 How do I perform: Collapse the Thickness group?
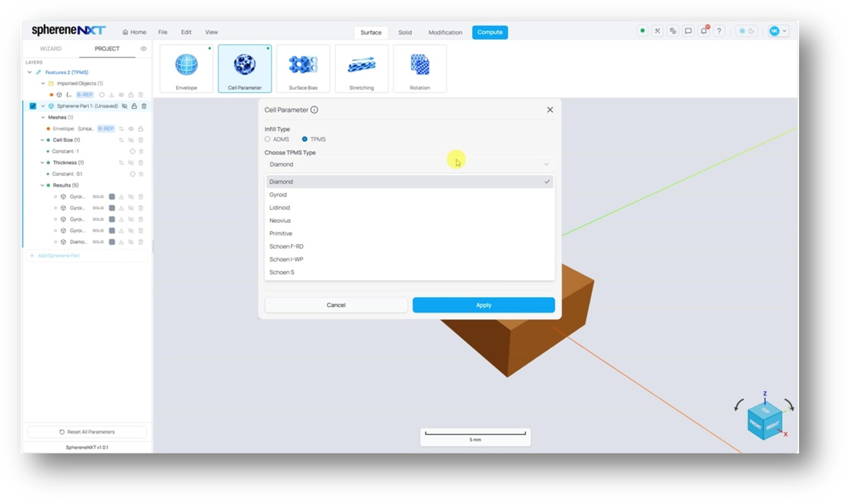click(x=43, y=163)
